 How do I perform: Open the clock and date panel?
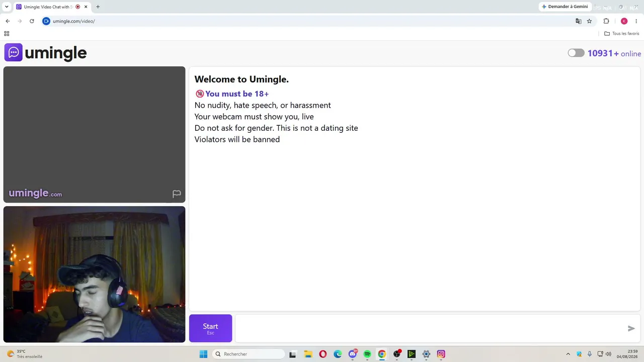[x=627, y=354]
